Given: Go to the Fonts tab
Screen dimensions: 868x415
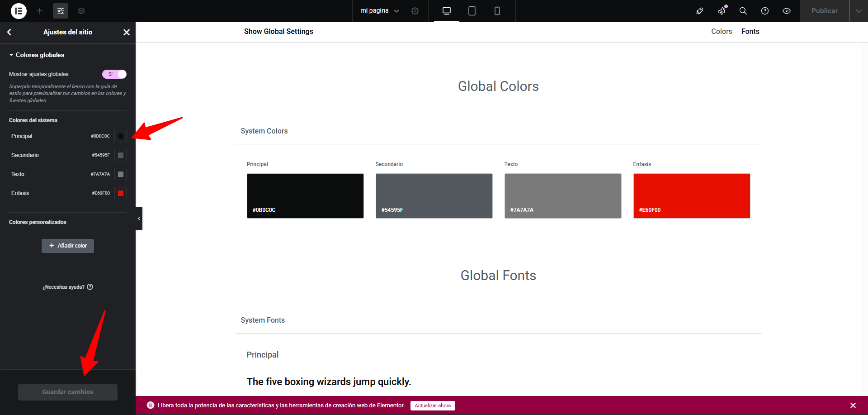Looking at the screenshot, I should point(750,31).
